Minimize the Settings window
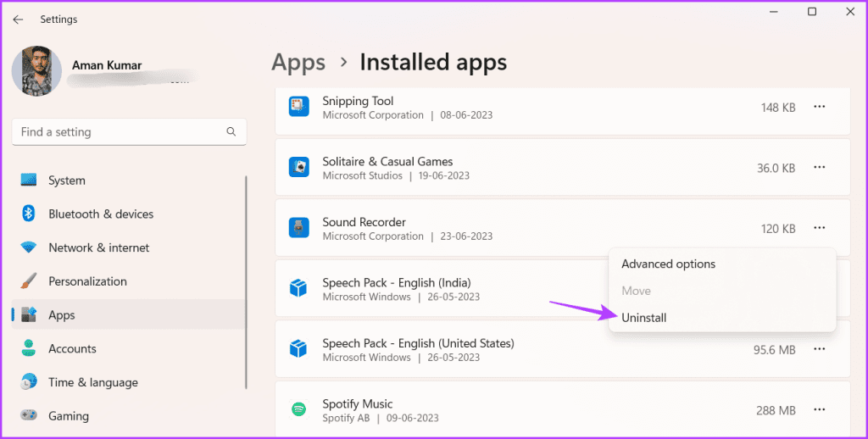868x439 pixels. 774,12
